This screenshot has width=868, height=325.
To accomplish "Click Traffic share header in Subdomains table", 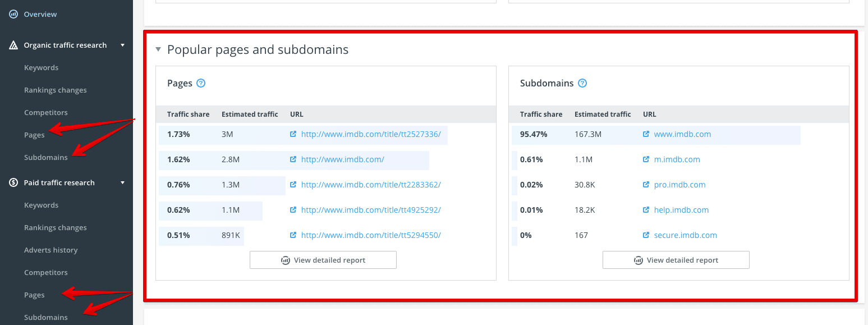I will click(541, 114).
